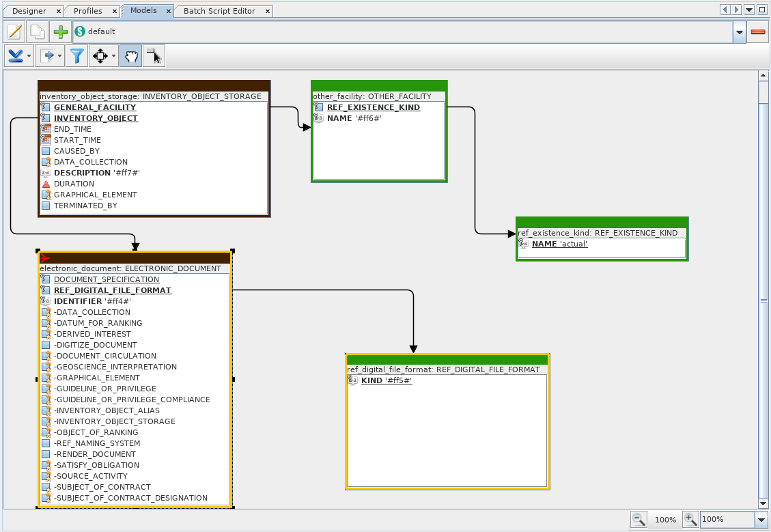Open the tab list dropdown arrow
The image size is (771, 532).
coord(749,10)
